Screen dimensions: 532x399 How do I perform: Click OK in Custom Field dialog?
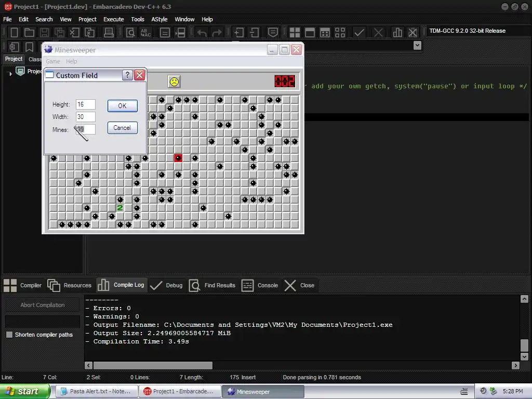point(123,106)
